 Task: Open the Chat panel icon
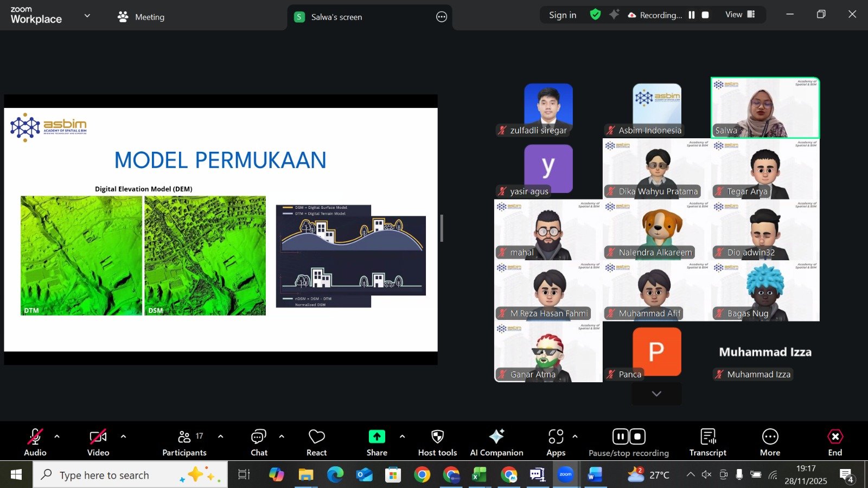pyautogui.click(x=259, y=437)
